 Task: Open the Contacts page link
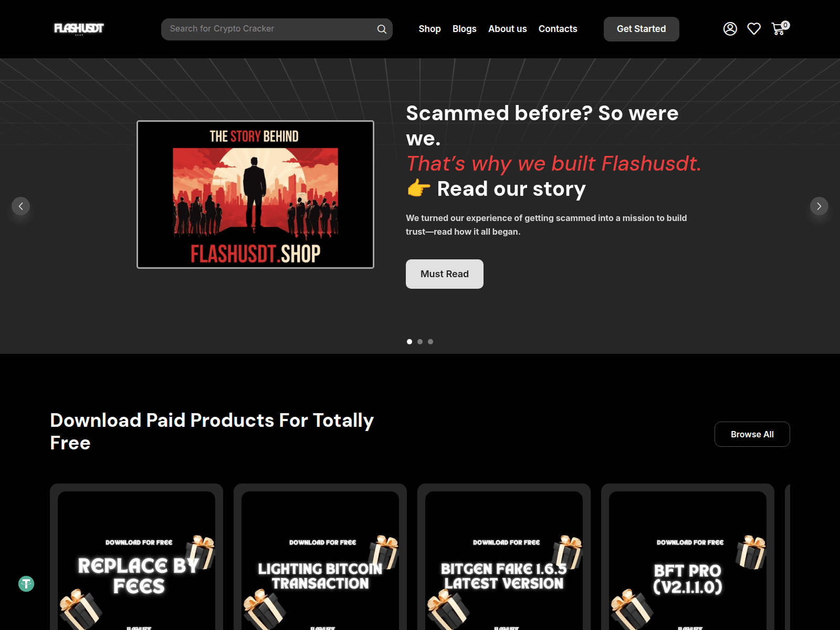click(x=558, y=29)
